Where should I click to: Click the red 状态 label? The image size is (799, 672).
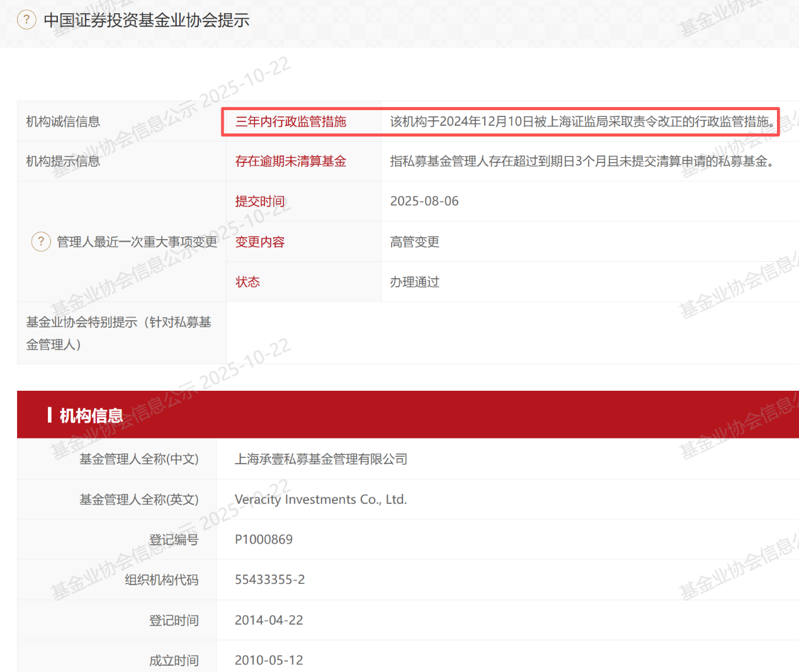click(247, 282)
